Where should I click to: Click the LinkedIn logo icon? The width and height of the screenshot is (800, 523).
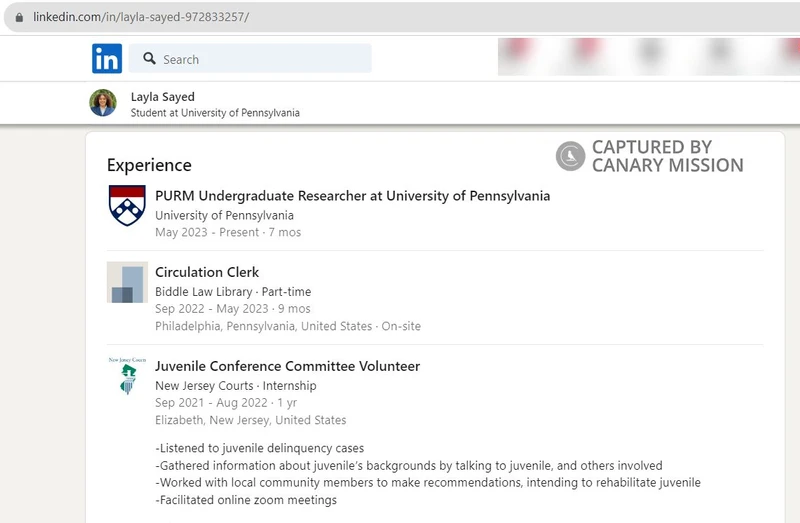(x=107, y=58)
